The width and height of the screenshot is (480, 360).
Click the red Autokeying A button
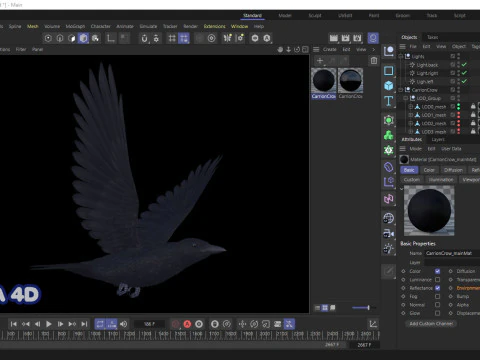pyautogui.click(x=187, y=324)
